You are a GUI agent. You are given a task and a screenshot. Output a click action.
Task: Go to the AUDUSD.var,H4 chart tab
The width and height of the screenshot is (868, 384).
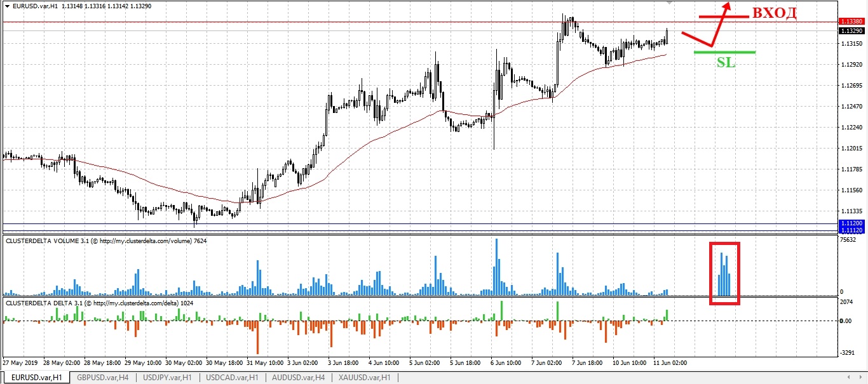click(x=298, y=378)
